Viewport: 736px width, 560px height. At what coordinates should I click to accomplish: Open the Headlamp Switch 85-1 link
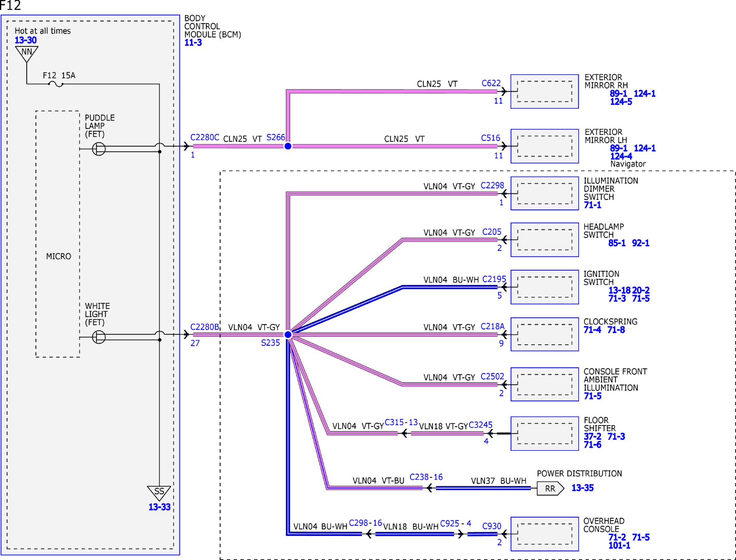coord(617,243)
